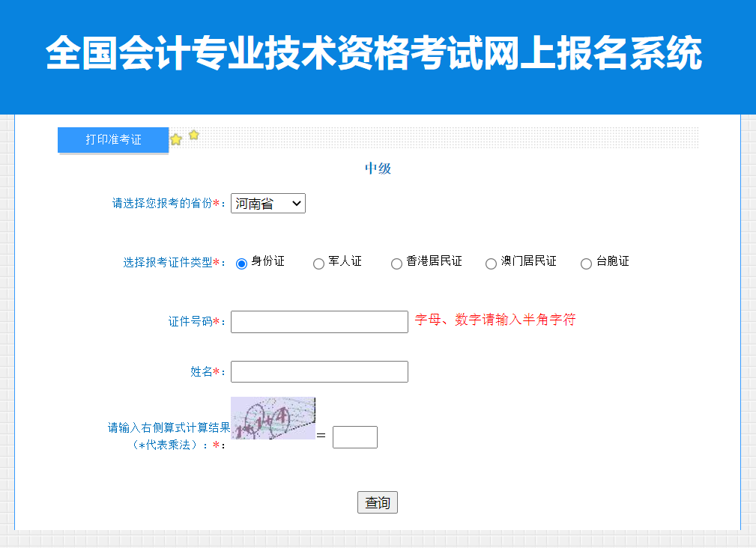This screenshot has width=756, height=548.
Task: Click inside the 姓名 input field
Action: point(319,371)
